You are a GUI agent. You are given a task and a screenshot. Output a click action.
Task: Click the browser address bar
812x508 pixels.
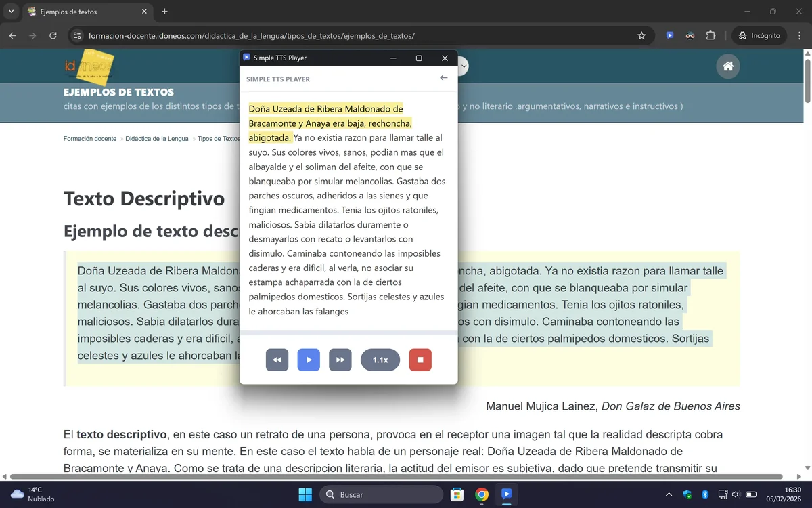271,35
